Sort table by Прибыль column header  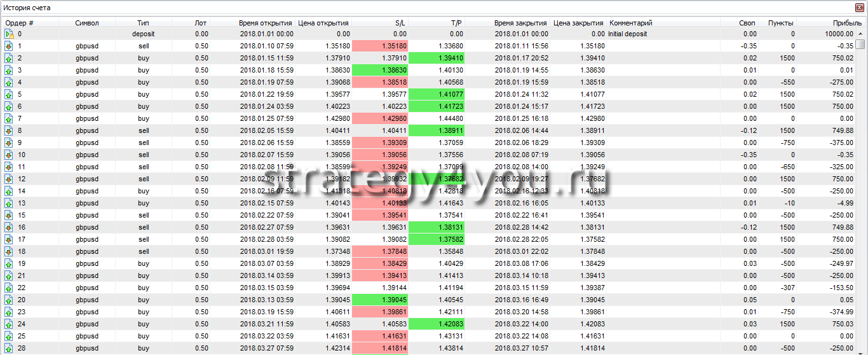pyautogui.click(x=839, y=23)
